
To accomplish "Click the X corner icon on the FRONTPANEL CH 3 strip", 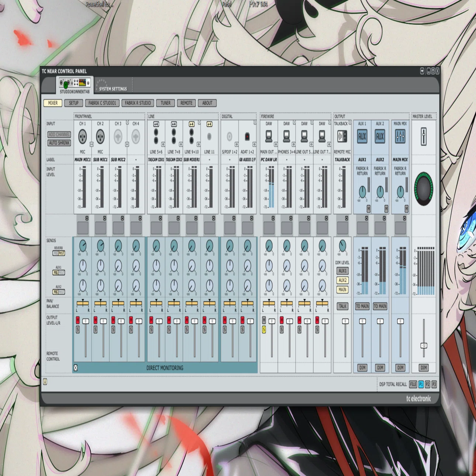I will click(127, 122).
